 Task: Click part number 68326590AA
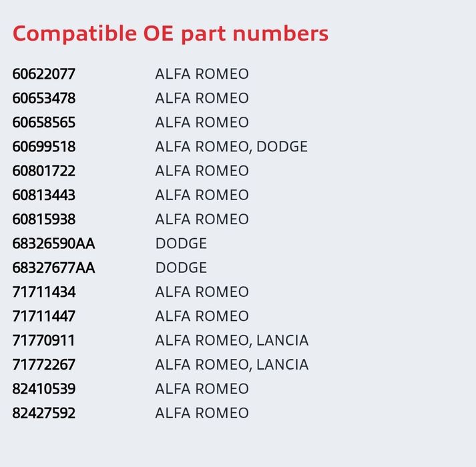coord(53,244)
